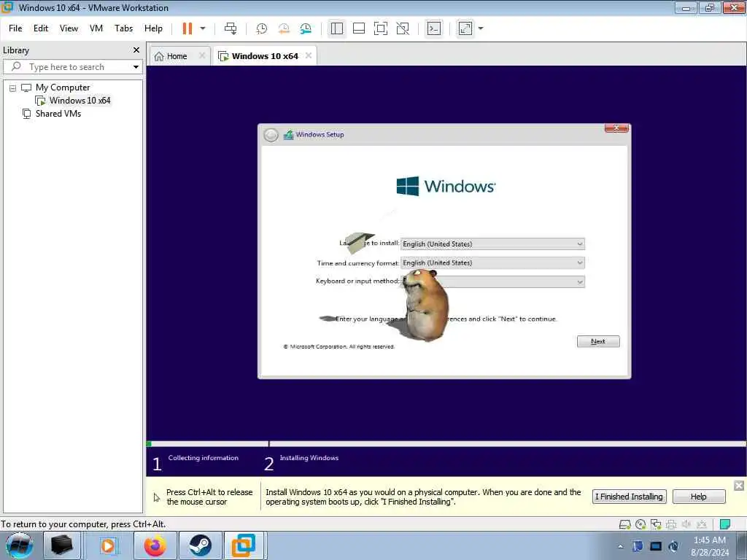
Task: Dismiss the installation hint bar
Action: [739, 486]
